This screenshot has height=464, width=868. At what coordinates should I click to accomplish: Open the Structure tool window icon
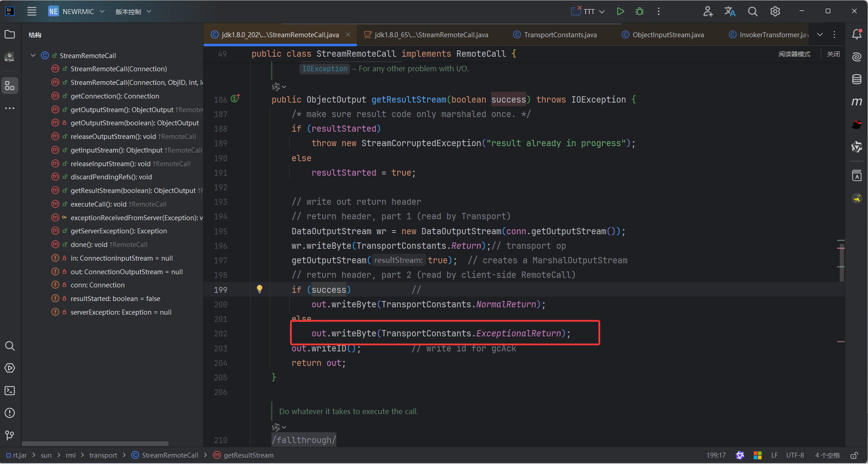[x=10, y=85]
